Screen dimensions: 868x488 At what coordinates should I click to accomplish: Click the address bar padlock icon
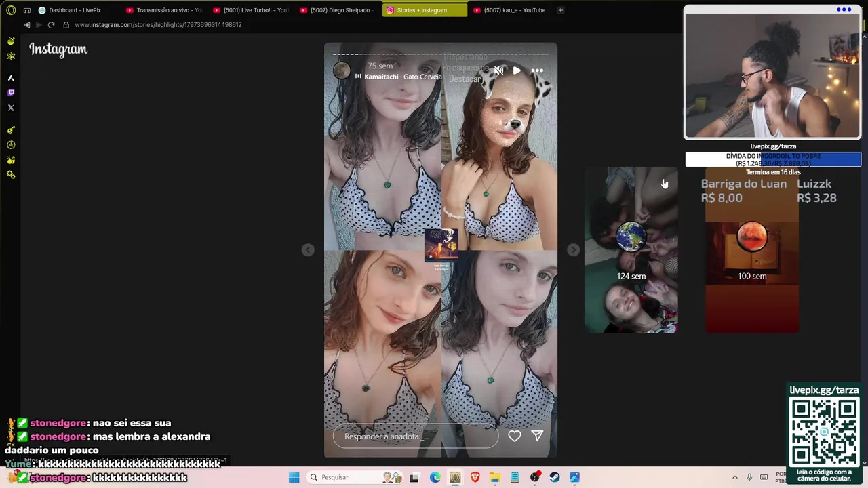[66, 25]
